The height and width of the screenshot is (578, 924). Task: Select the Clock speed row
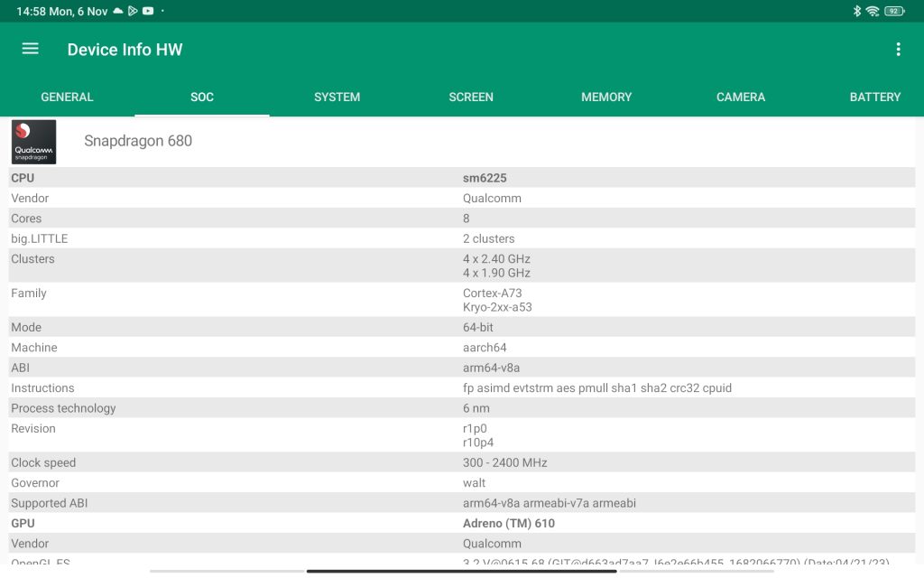point(462,462)
